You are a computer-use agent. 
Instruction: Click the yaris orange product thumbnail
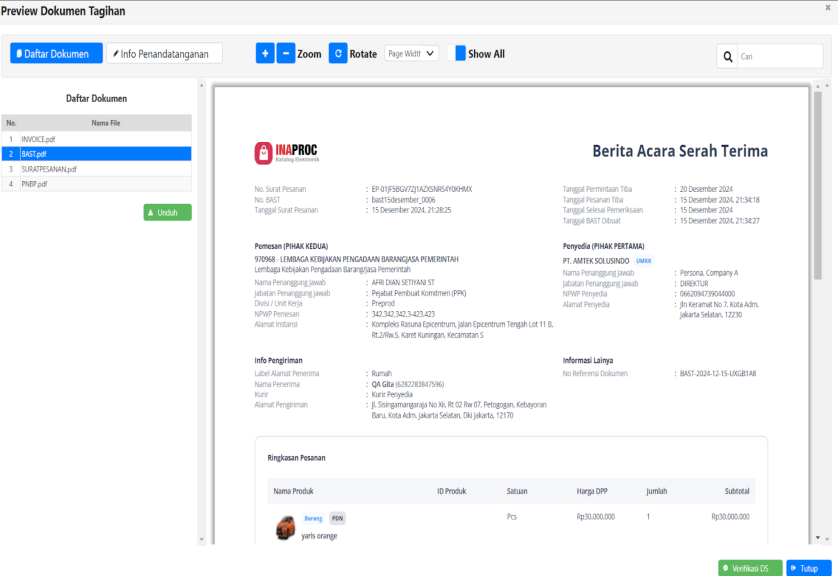point(285,527)
